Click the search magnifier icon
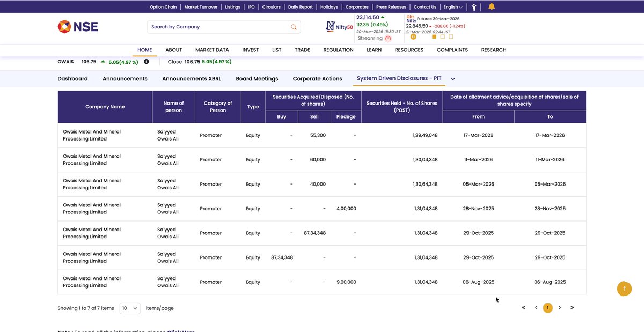The height and width of the screenshot is (332, 644). [x=294, y=27]
